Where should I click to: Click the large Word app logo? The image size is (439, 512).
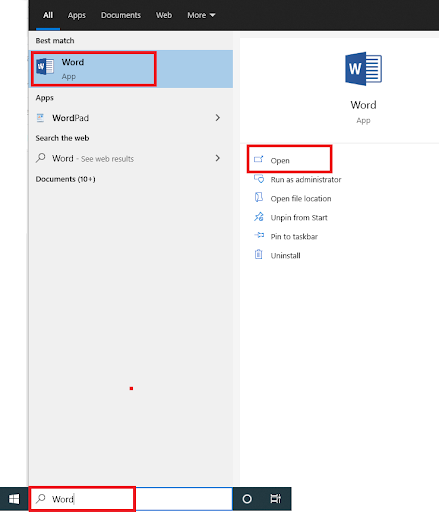point(363,69)
